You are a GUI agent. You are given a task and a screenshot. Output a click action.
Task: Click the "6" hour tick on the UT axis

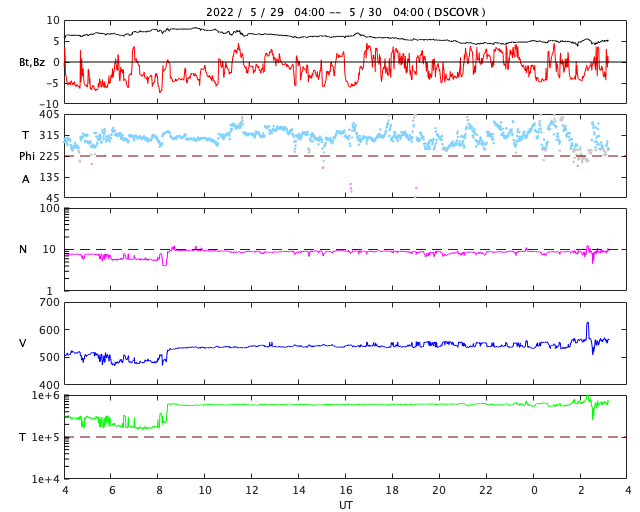[x=112, y=490]
